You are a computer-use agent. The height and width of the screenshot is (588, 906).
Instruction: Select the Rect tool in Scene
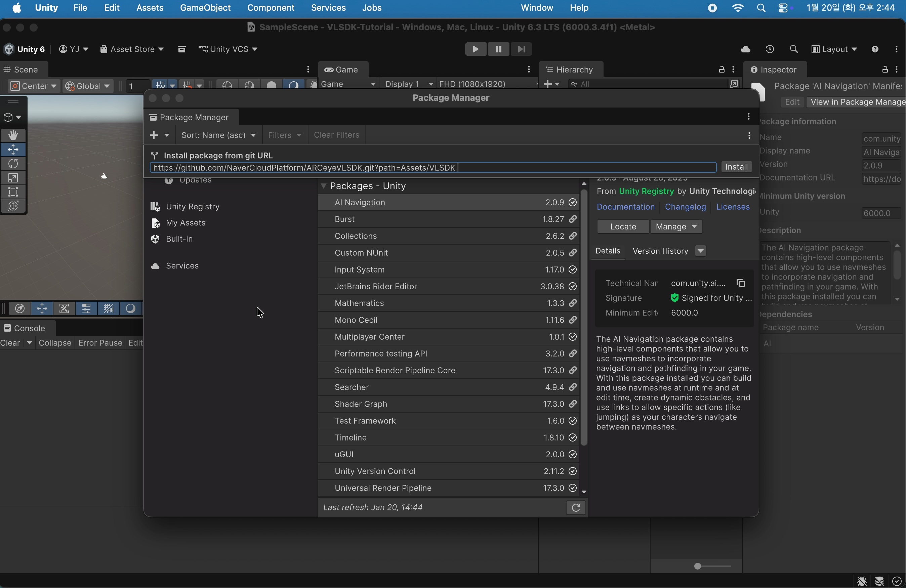(x=13, y=192)
